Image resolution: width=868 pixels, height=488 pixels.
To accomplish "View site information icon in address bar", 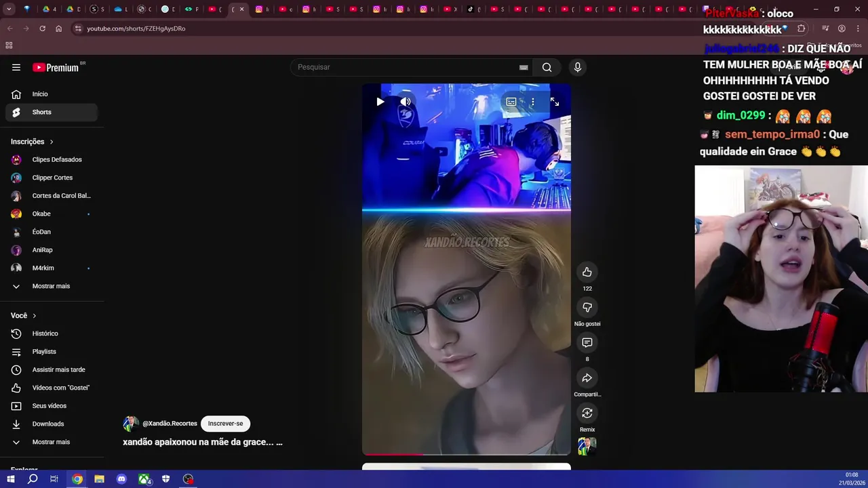I will (x=78, y=28).
